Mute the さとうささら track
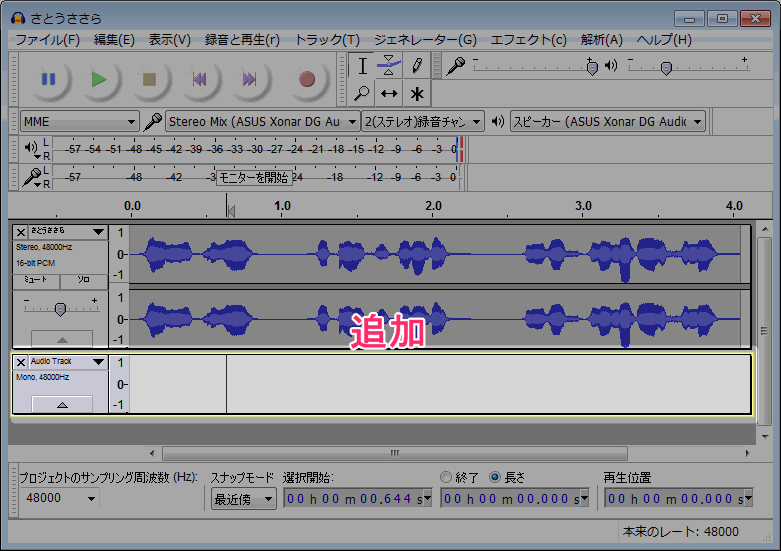Image resolution: width=781 pixels, height=551 pixels. [36, 280]
